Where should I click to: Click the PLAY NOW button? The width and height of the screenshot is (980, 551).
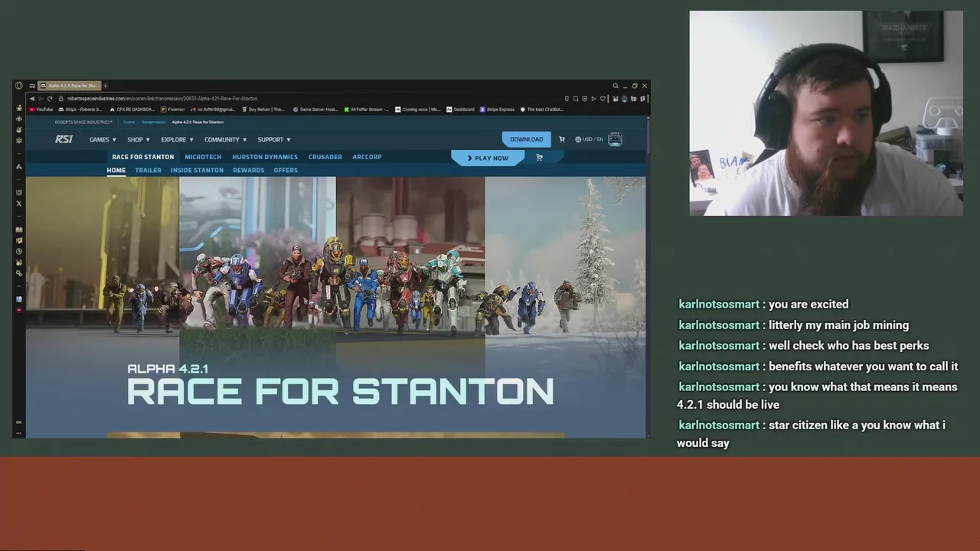click(488, 158)
